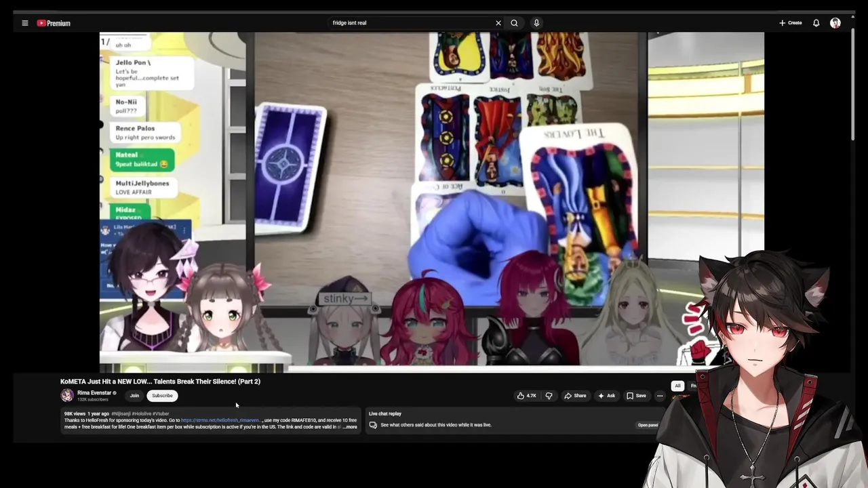
Task: Click the page vertical scrollbar
Action: (853, 85)
